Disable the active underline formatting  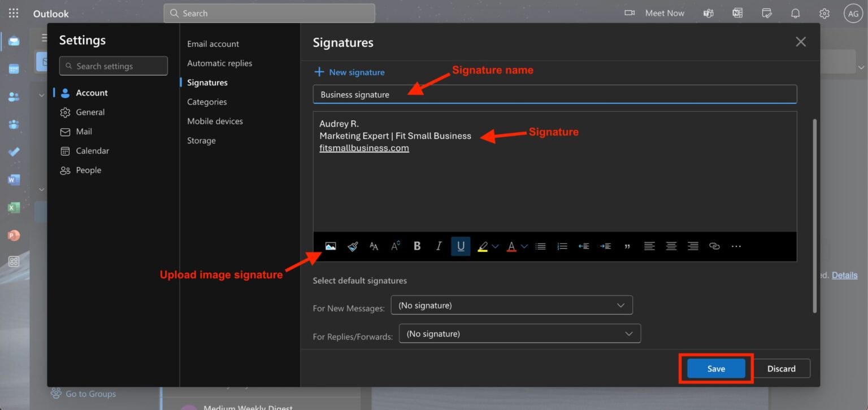coord(461,246)
